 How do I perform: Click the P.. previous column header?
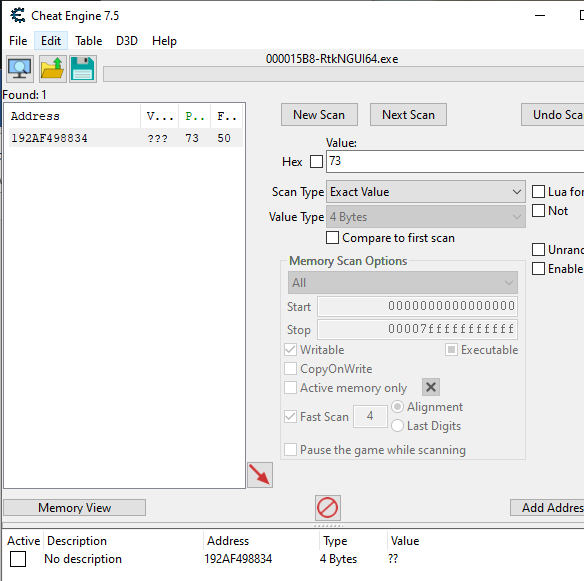click(x=195, y=116)
